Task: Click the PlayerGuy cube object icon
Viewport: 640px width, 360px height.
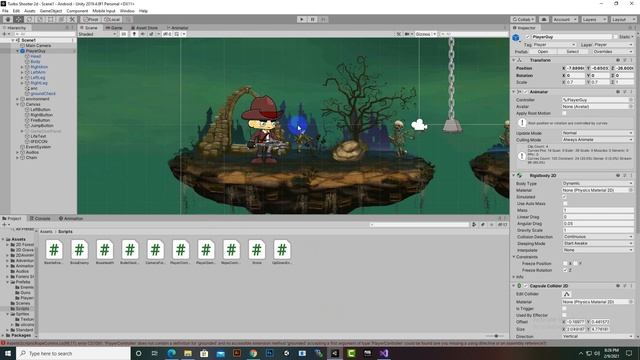Action: click(516, 38)
